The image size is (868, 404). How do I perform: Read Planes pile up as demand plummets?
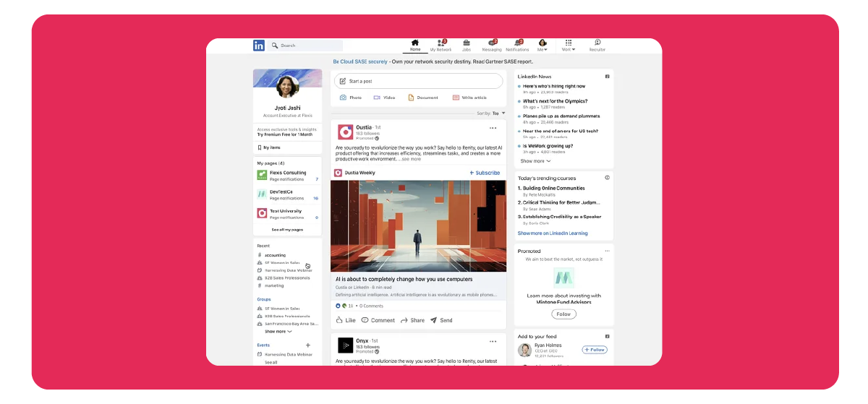pyautogui.click(x=561, y=116)
